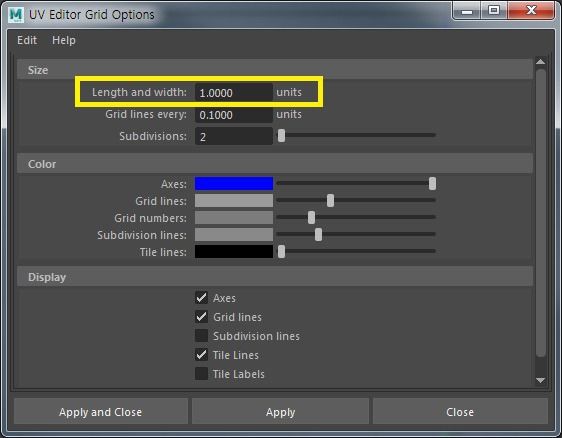Open the Grid numbers color swatch
Viewport: 562px width, 438px height.
click(234, 218)
